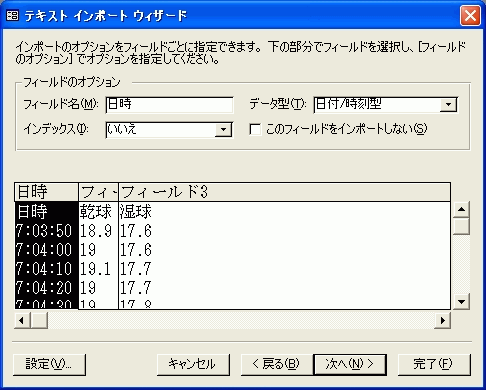Click the preview scrollbar down arrow
The image size is (486, 390).
pyautogui.click(x=461, y=302)
